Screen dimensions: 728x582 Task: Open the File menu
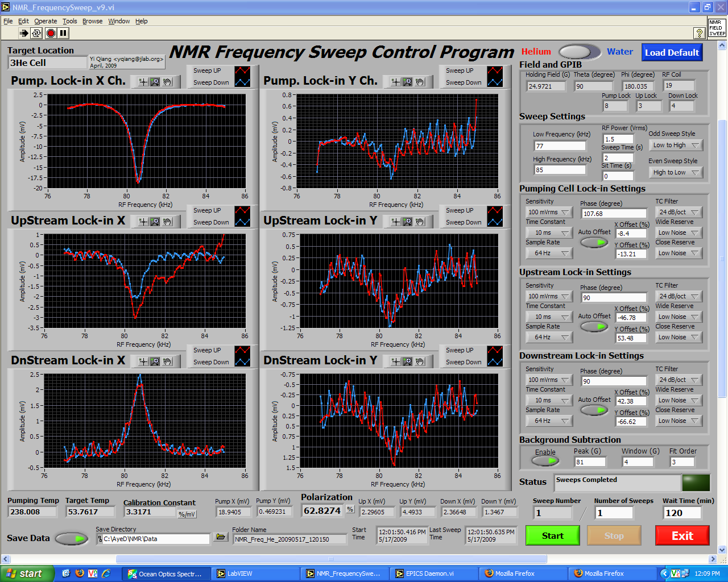point(8,21)
